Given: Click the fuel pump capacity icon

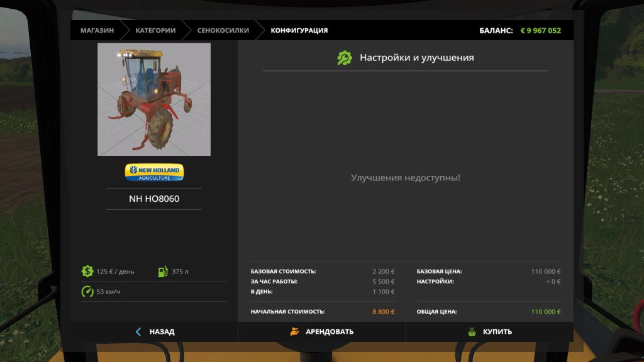Looking at the screenshot, I should point(162,271).
